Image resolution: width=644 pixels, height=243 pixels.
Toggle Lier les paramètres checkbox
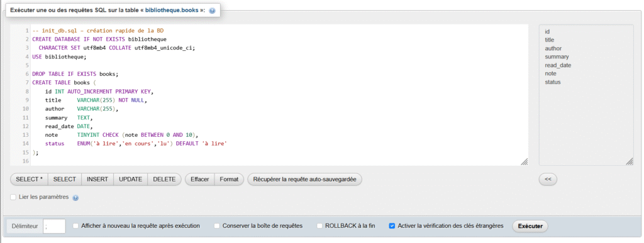tap(13, 197)
